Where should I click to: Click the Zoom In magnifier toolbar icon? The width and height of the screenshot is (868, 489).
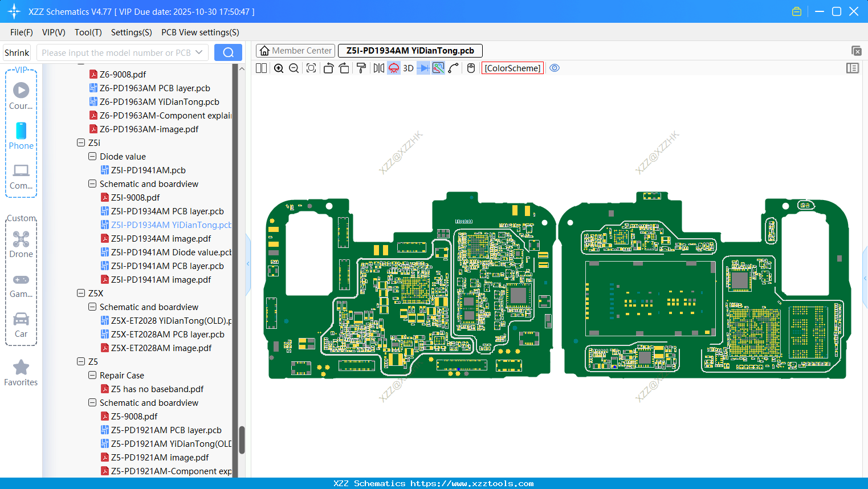point(279,68)
